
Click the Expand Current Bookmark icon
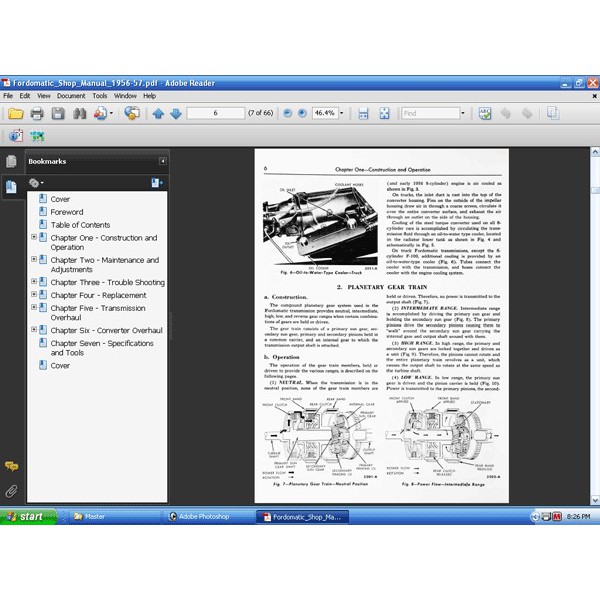(157, 183)
